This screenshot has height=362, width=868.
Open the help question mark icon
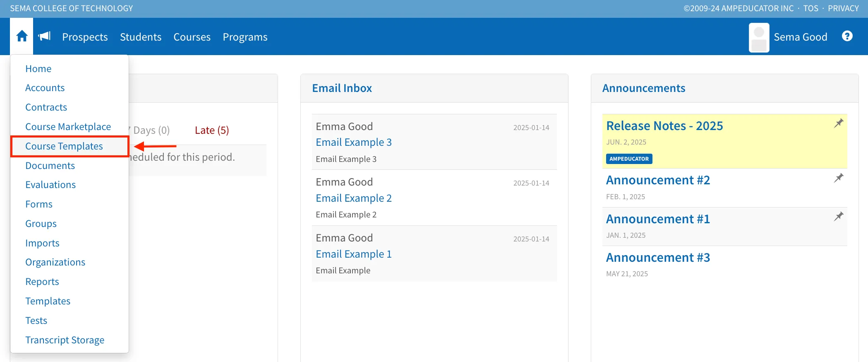[847, 36]
